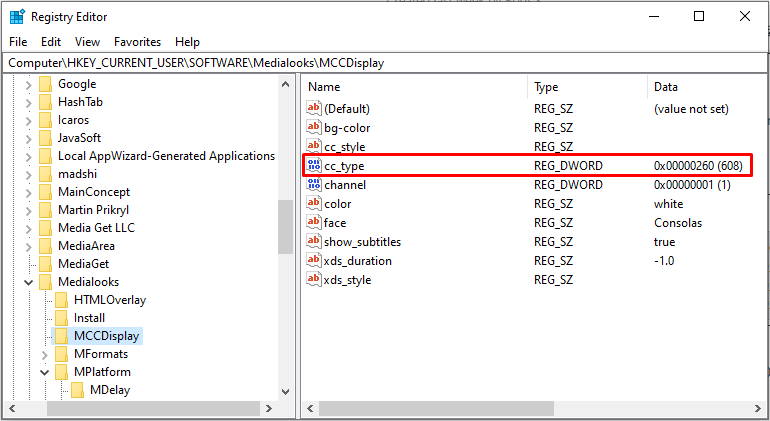This screenshot has height=421, width=770.
Task: Select the Media Get LLC key label
Action: click(x=96, y=228)
